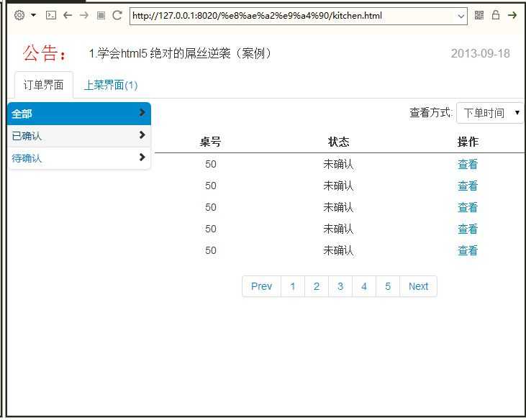The height and width of the screenshot is (420, 526).
Task: Select the 已确认 filter item
Action: [79, 136]
